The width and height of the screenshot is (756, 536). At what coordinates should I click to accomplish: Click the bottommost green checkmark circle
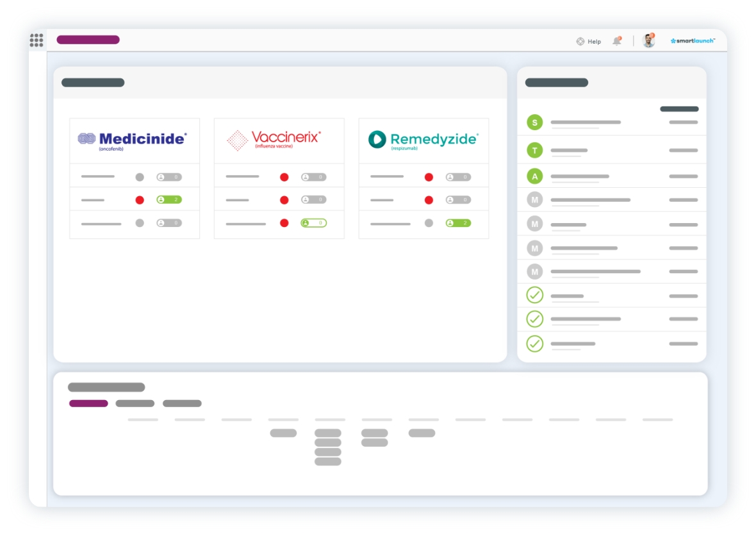pyautogui.click(x=535, y=344)
